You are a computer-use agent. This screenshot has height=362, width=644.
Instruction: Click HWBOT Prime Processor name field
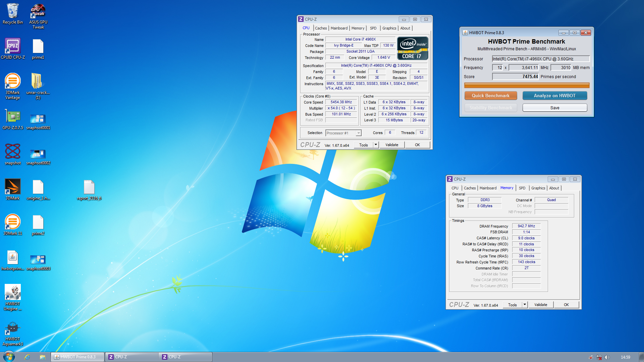(541, 59)
